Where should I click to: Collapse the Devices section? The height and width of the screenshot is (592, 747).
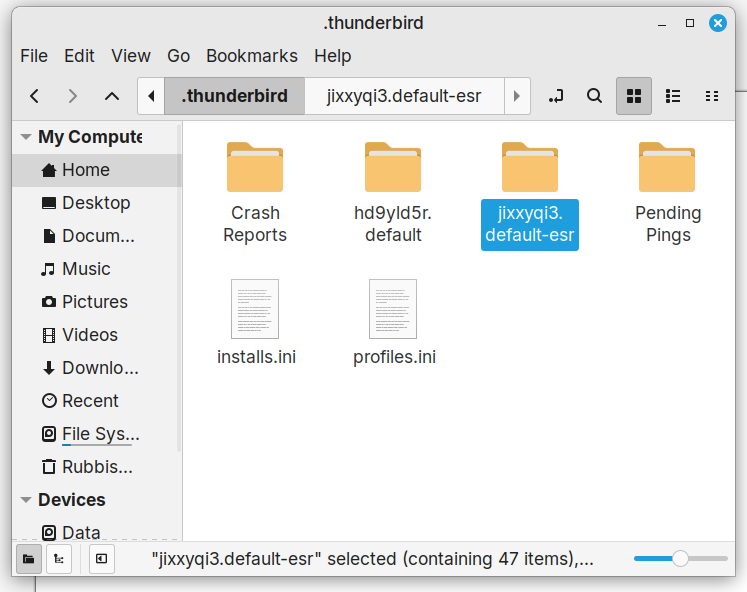pyautogui.click(x=26, y=500)
